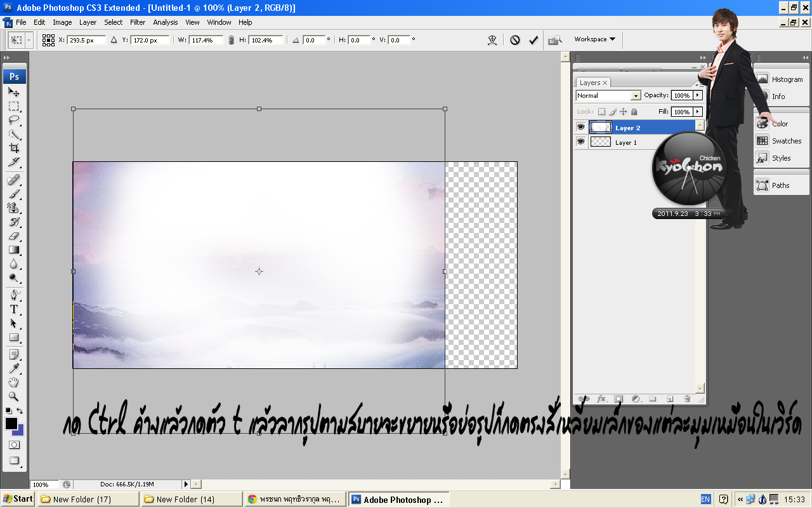Open Adobe Bridge from the options bar

pyautogui.click(x=555, y=39)
